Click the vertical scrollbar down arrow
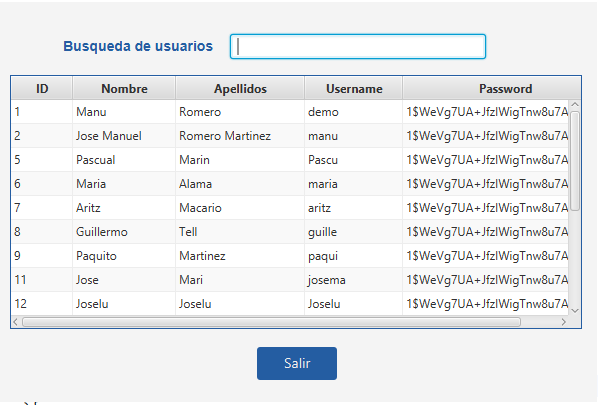598x405 pixels. 575,311
